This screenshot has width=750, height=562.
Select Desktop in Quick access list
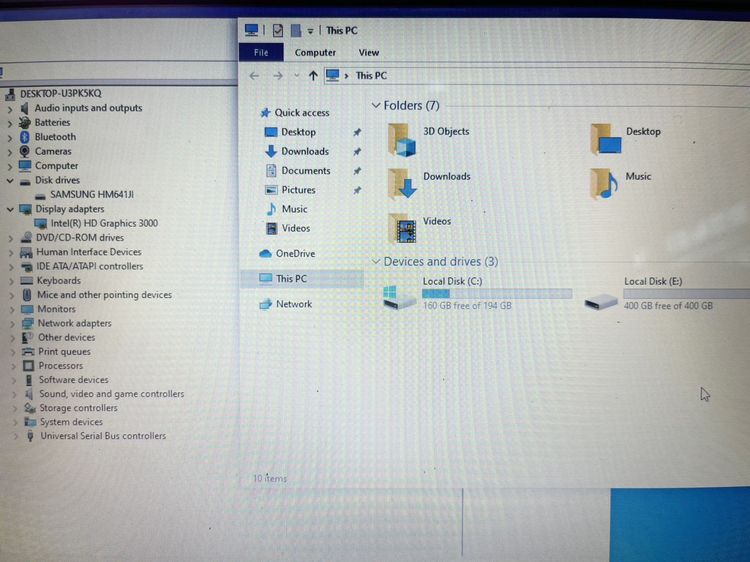click(298, 132)
